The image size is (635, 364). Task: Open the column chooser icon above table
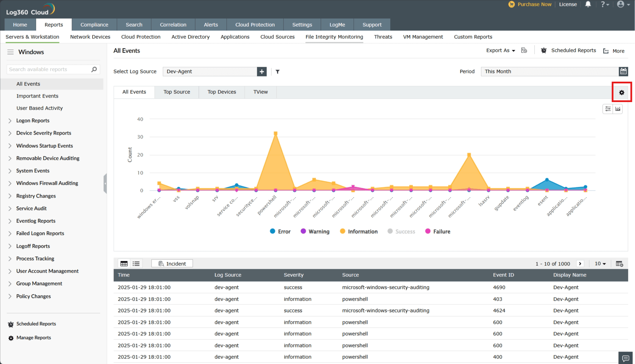(x=619, y=264)
